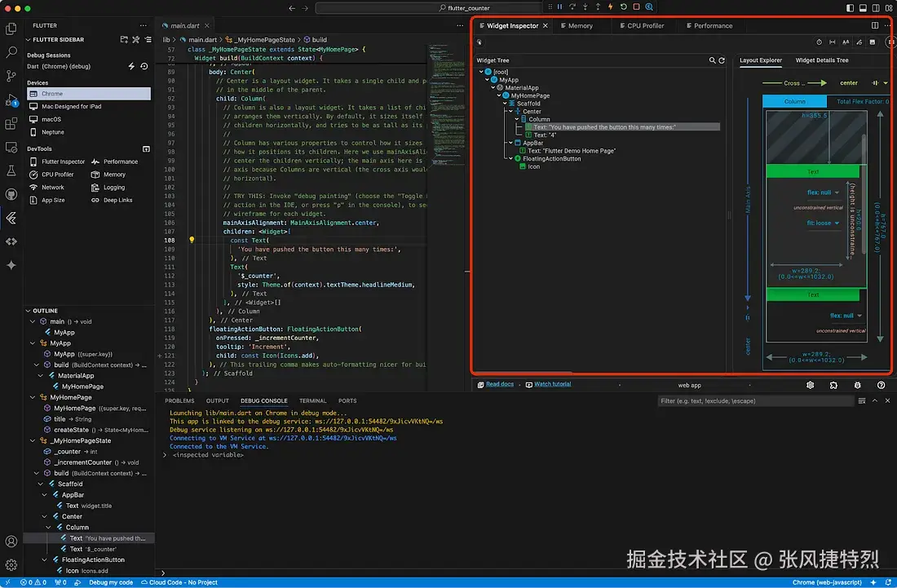Collapse the FLUTTER SIDEBAR section
Viewport: 897px width, 588px height.
click(28, 39)
